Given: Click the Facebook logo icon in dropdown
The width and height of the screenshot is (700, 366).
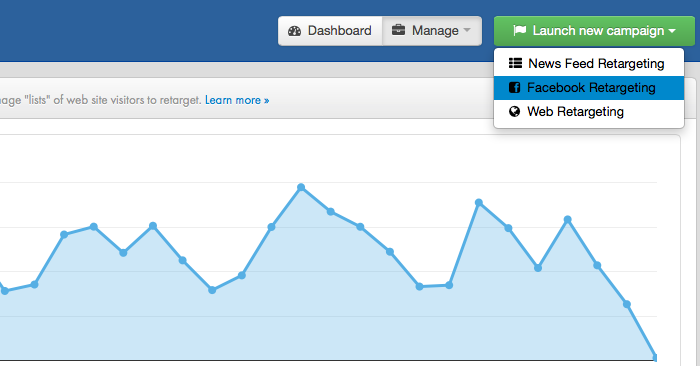Looking at the screenshot, I should coord(514,87).
